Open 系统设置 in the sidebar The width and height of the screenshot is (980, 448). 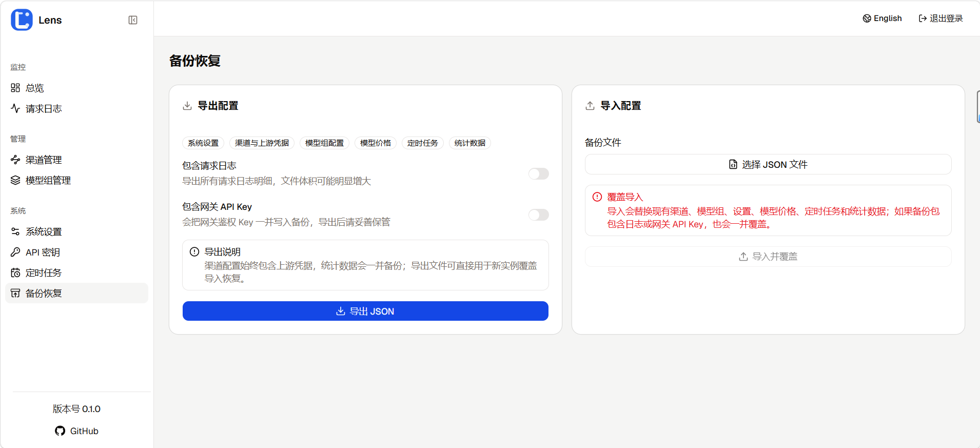(44, 231)
